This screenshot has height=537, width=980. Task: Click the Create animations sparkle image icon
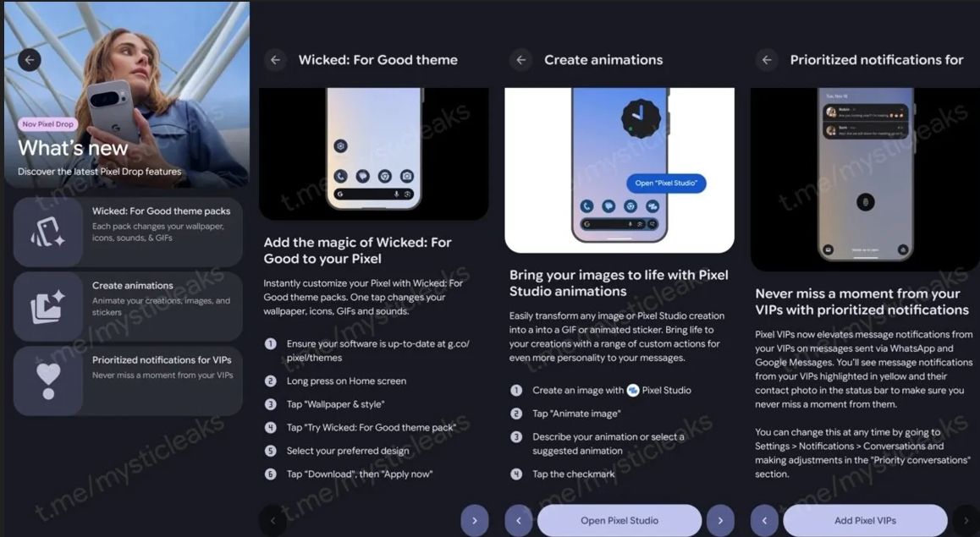pos(47,307)
